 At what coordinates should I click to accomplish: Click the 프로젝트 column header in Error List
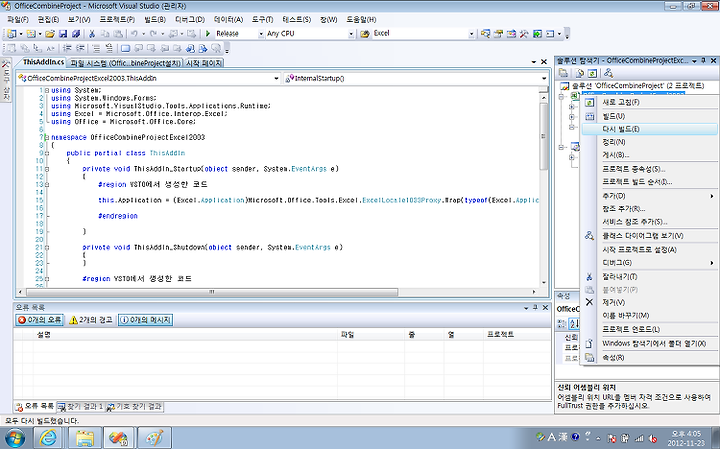(516, 335)
